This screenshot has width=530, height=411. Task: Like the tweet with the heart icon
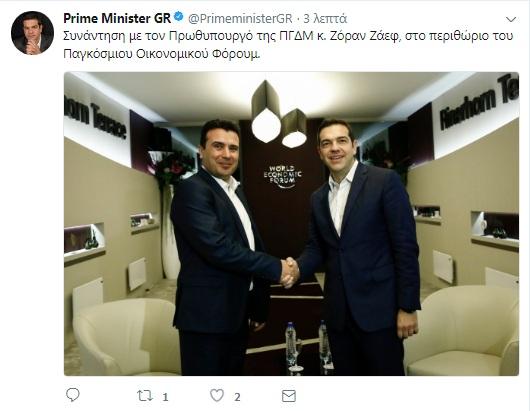[217, 395]
